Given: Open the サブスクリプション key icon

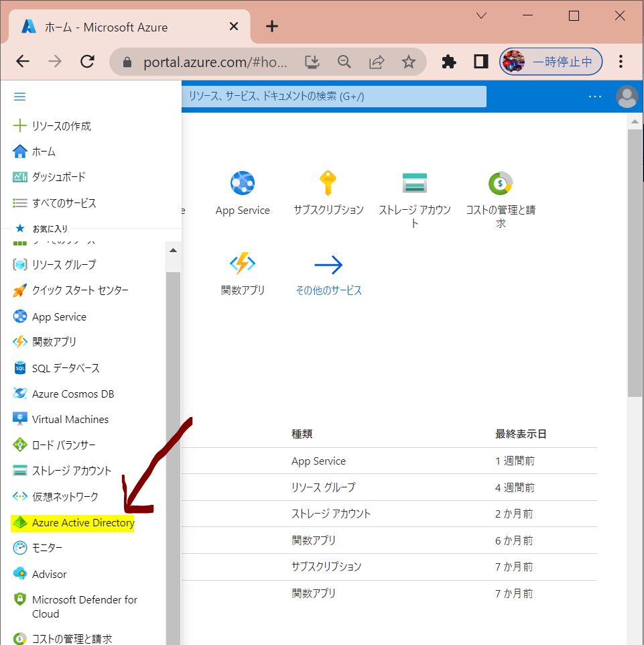Looking at the screenshot, I should [328, 183].
